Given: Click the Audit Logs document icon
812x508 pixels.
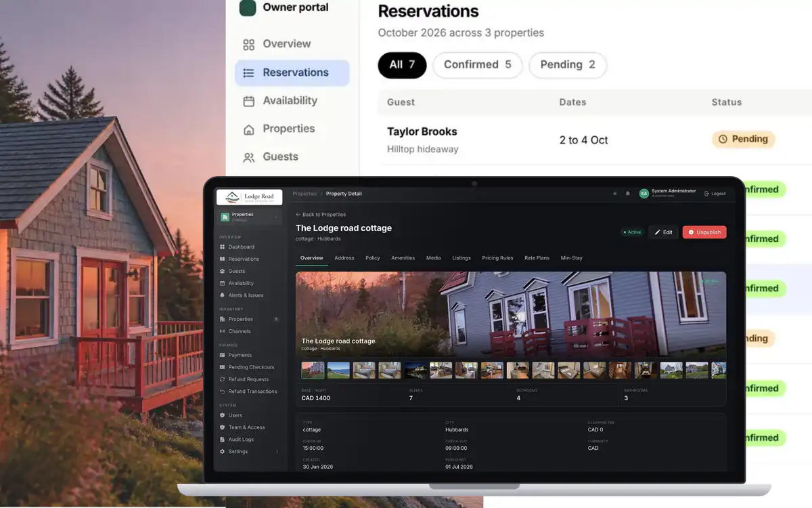Looking at the screenshot, I should (x=222, y=440).
